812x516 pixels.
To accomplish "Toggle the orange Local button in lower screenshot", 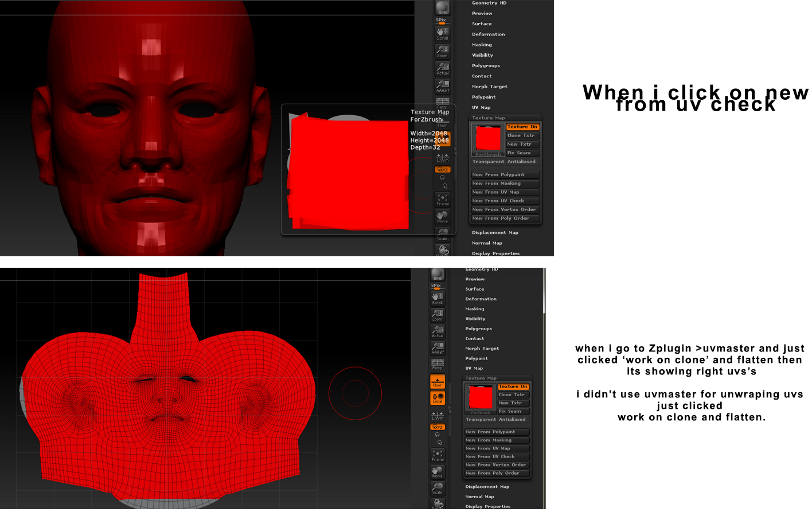I will (x=438, y=398).
